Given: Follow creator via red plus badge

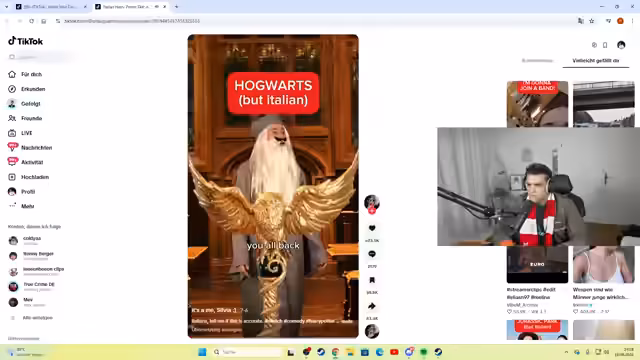Looking at the screenshot, I should 372,211.
